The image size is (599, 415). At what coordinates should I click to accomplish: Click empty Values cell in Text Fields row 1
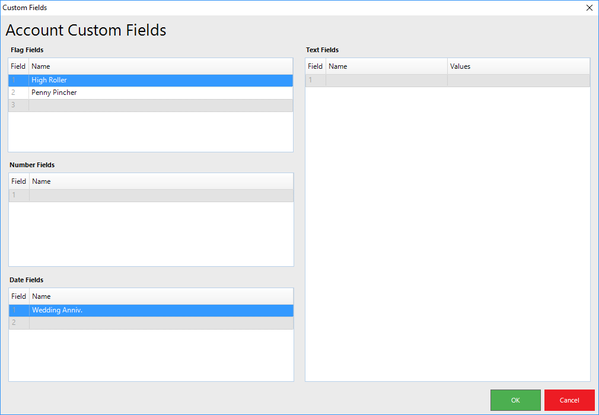pos(518,80)
